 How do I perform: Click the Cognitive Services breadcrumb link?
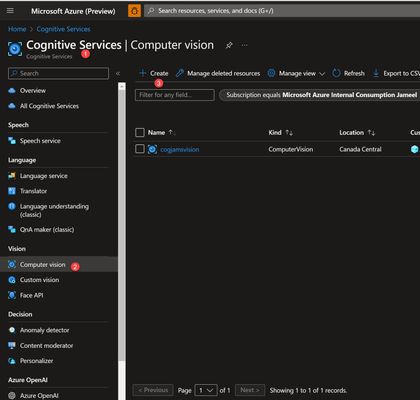(63, 29)
